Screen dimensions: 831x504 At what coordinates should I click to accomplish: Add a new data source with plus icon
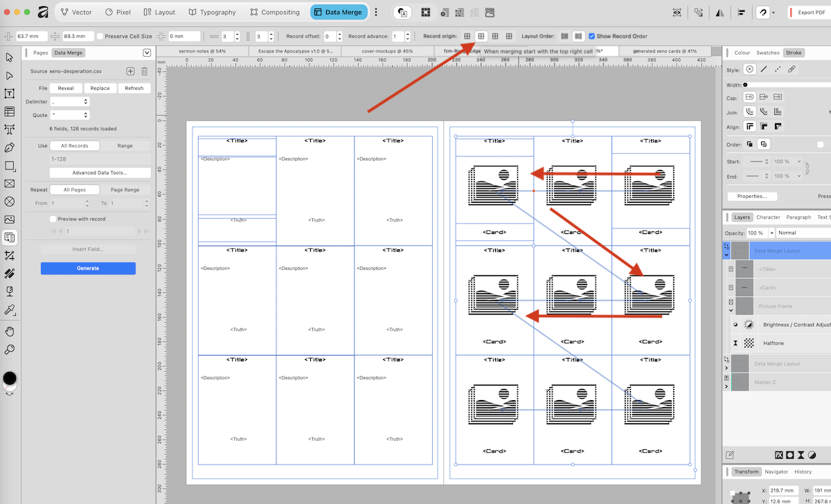click(x=130, y=71)
